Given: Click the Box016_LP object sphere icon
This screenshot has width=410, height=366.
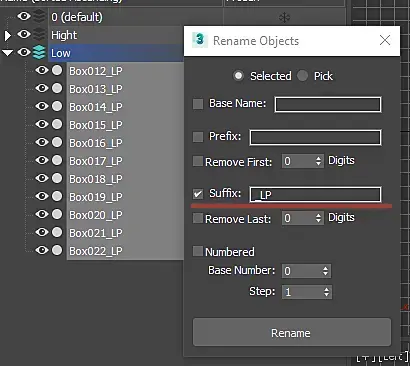Looking at the screenshot, I should click(x=57, y=142).
